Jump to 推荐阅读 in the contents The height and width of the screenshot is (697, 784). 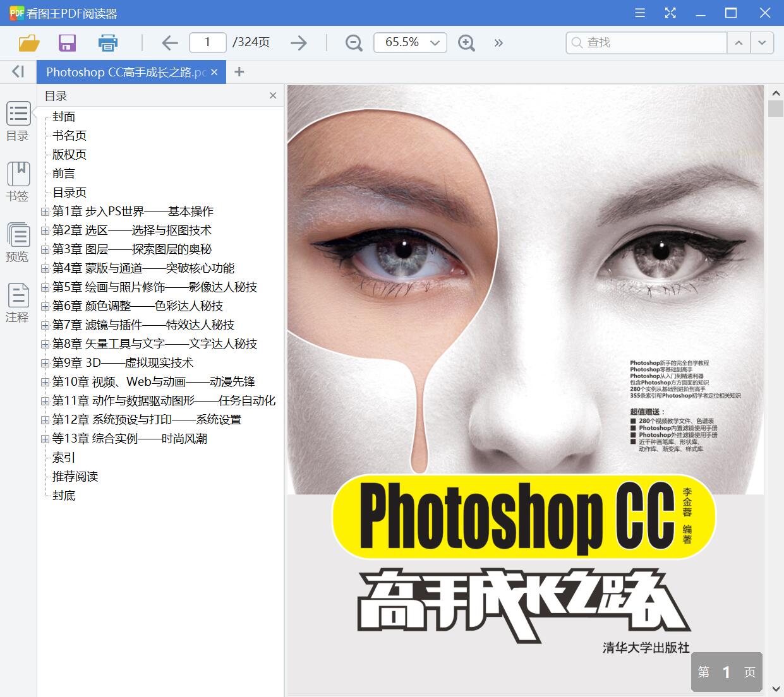(x=75, y=477)
